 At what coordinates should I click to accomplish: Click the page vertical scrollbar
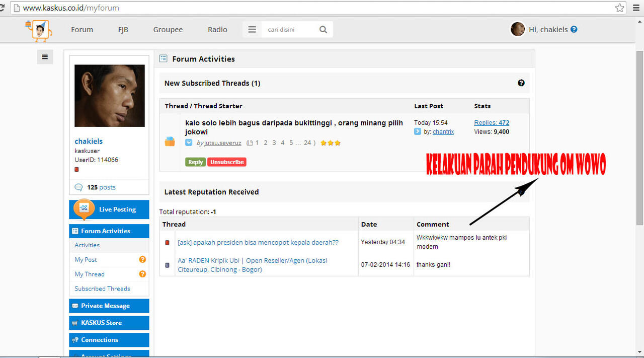[639, 137]
